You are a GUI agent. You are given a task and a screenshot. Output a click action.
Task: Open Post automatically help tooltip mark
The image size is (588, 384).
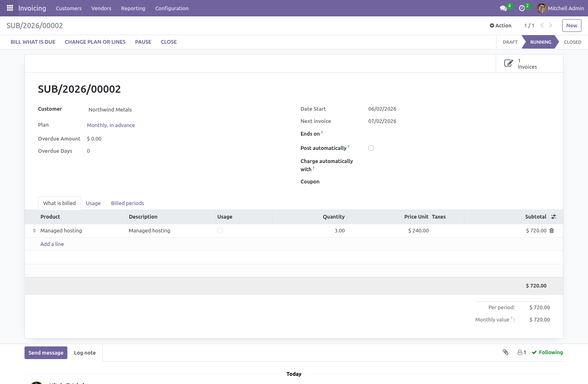(x=348, y=146)
